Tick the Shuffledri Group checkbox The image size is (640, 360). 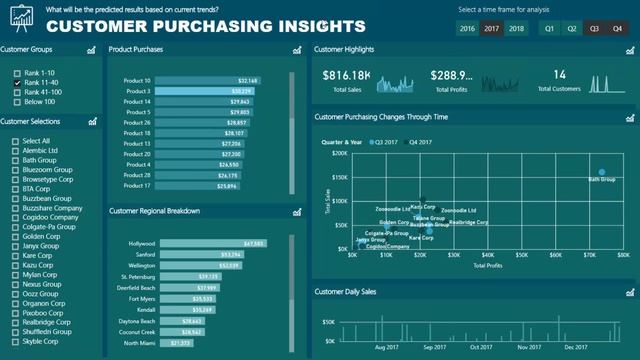pos(16,333)
